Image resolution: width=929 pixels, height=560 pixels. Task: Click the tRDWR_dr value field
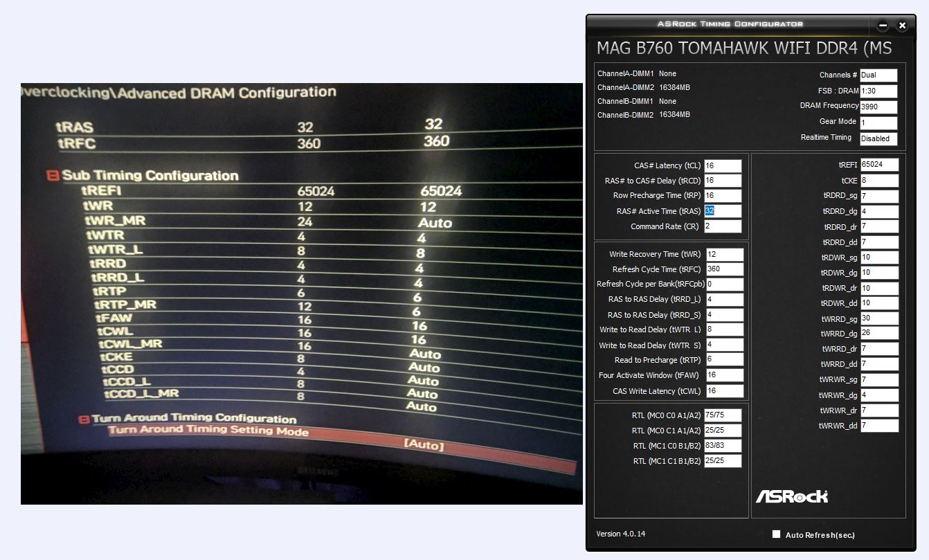879,288
